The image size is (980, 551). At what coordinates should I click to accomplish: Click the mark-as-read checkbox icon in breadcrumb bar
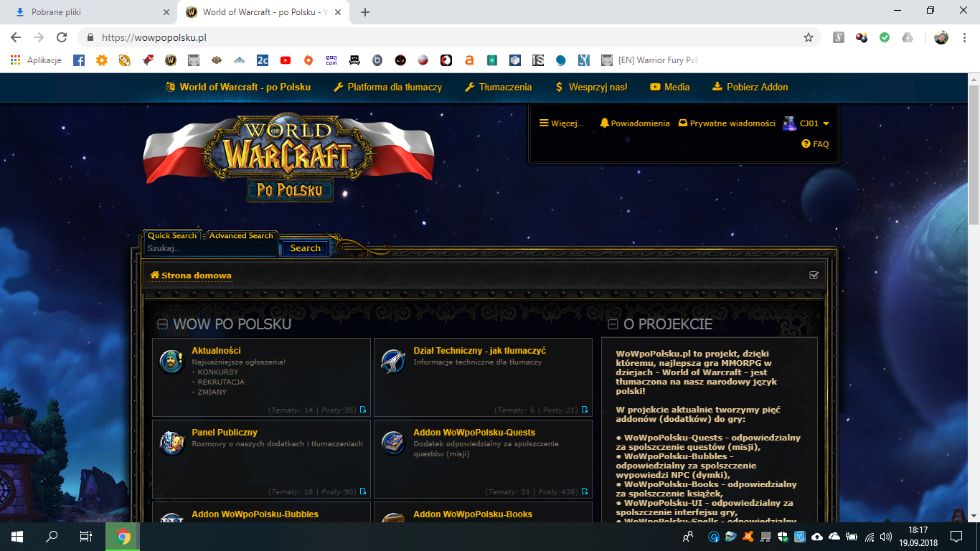(814, 275)
